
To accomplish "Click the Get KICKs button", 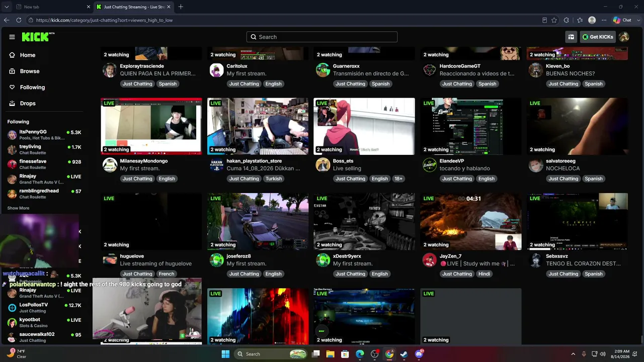I will pos(598,37).
